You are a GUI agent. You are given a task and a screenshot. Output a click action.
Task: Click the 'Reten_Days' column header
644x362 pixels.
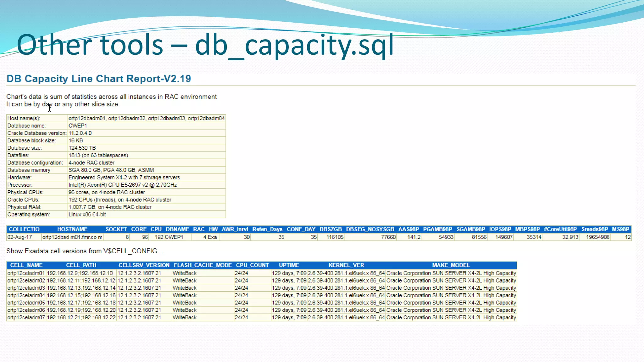point(267,229)
